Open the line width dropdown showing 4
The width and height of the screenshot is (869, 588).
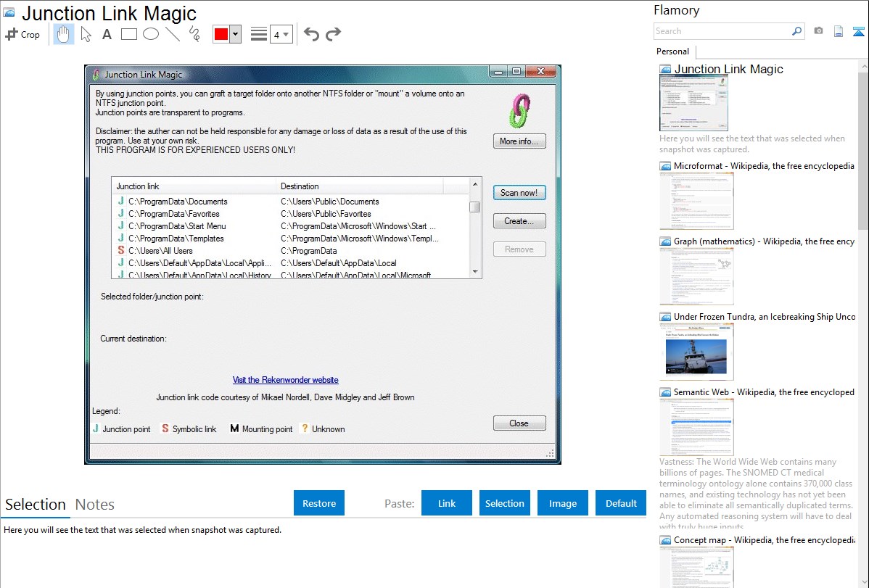[x=281, y=34]
